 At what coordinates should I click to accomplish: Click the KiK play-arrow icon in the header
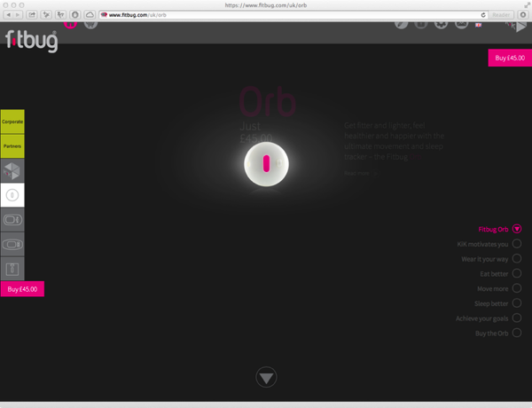click(516, 27)
